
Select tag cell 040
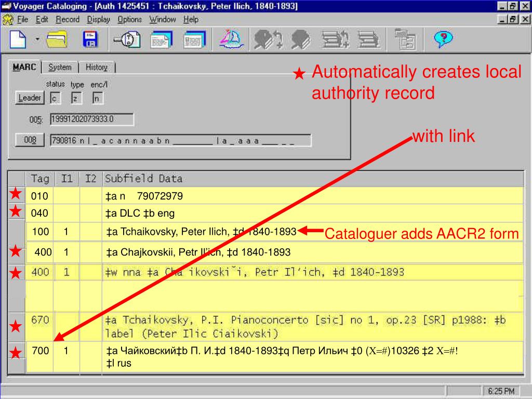[x=39, y=213]
